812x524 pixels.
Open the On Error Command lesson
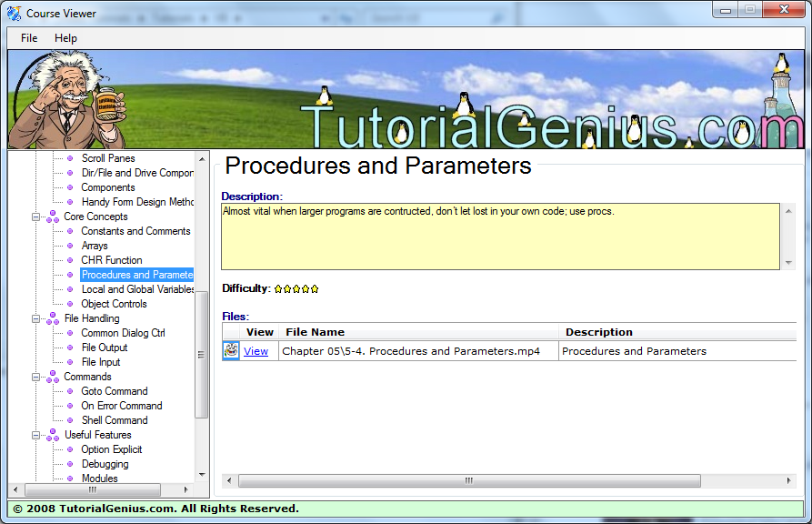pyautogui.click(x=121, y=406)
